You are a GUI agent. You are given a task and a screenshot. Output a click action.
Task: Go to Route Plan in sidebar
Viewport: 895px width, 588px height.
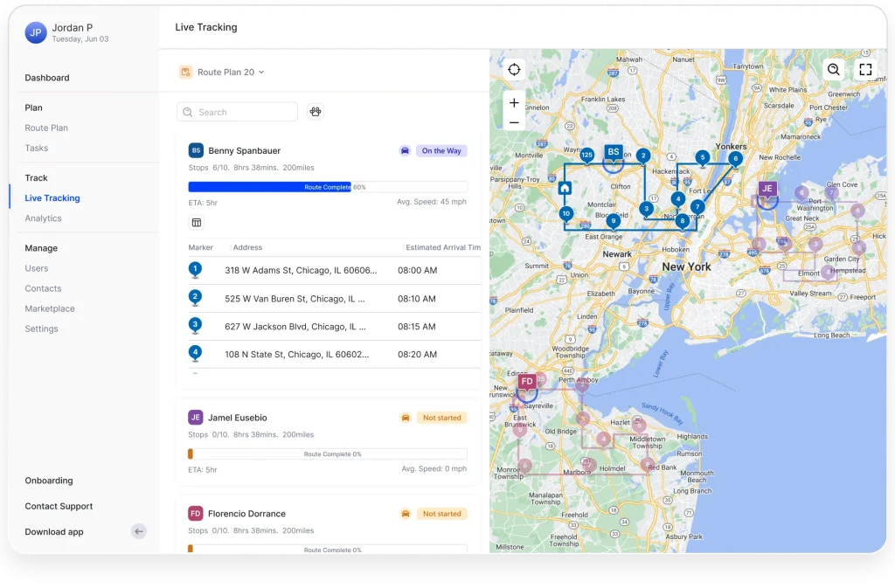46,128
